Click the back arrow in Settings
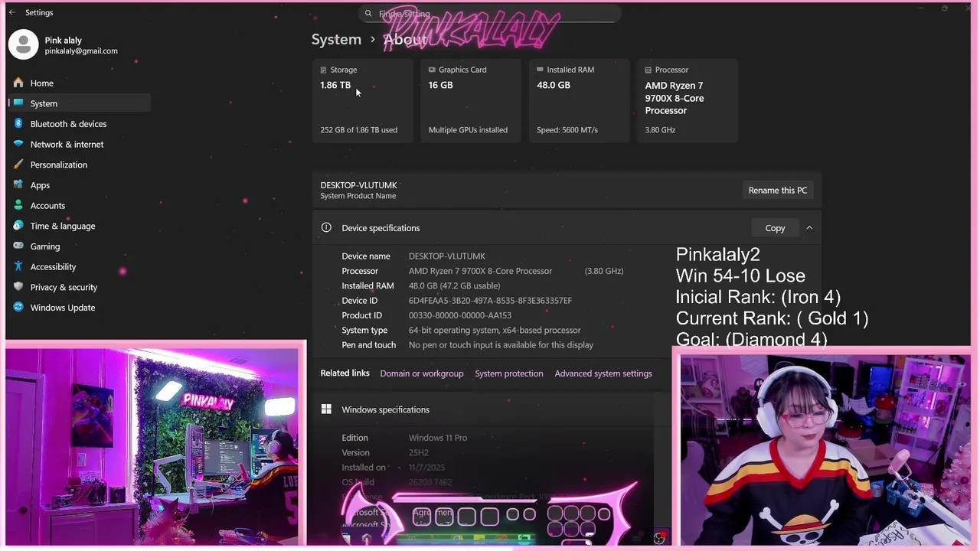980x551 pixels. (11, 13)
